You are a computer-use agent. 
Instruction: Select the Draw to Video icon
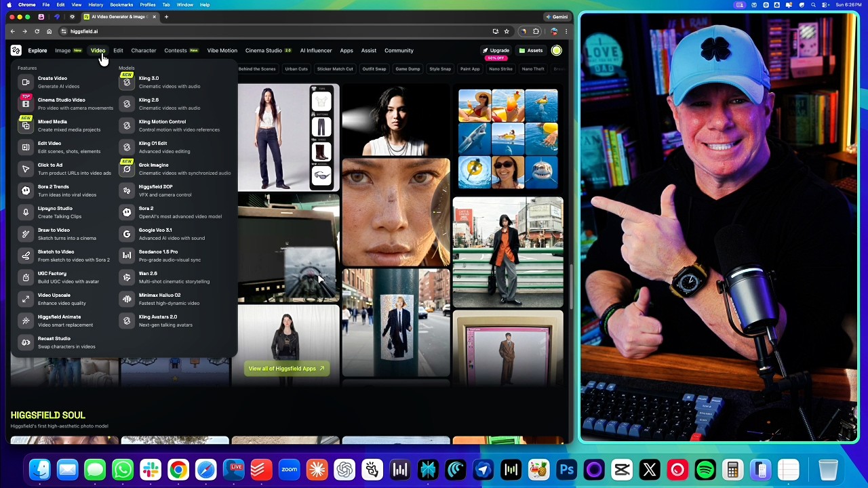point(26,234)
